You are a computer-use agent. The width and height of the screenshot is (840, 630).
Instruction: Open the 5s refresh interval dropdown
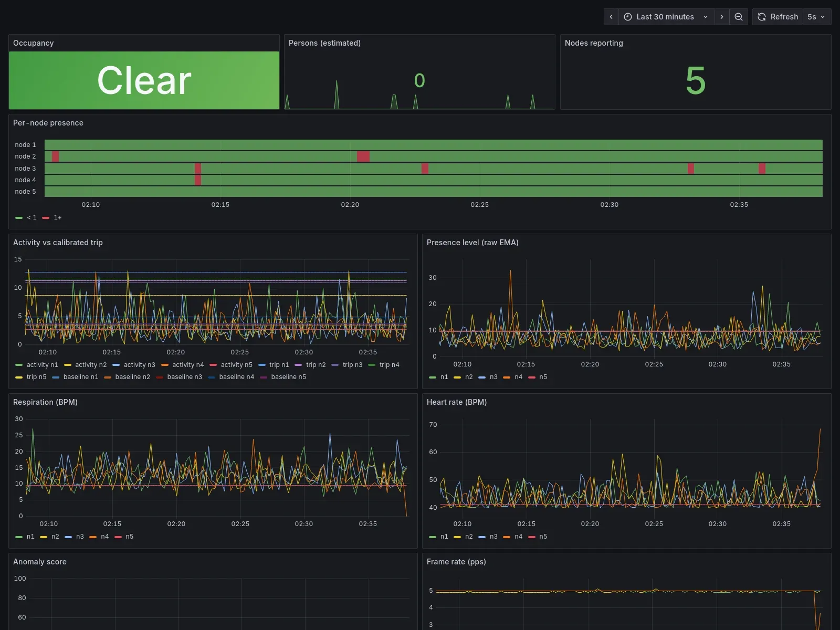point(817,17)
